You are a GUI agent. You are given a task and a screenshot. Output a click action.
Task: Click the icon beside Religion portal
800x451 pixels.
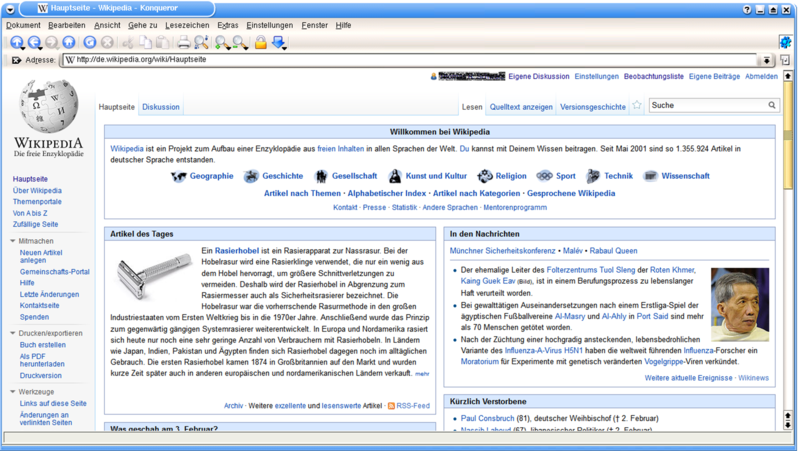pyautogui.click(x=485, y=177)
